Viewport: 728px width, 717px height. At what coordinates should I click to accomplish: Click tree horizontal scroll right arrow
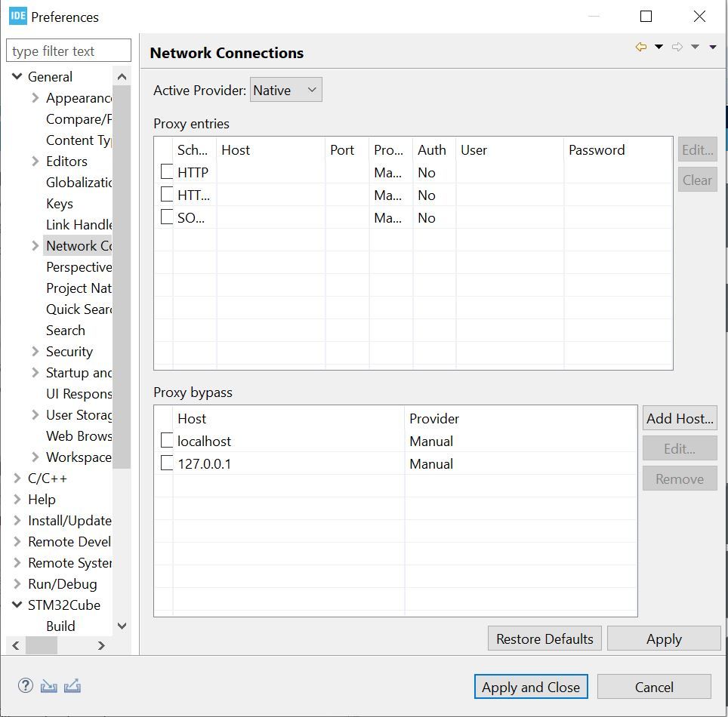pyautogui.click(x=101, y=645)
